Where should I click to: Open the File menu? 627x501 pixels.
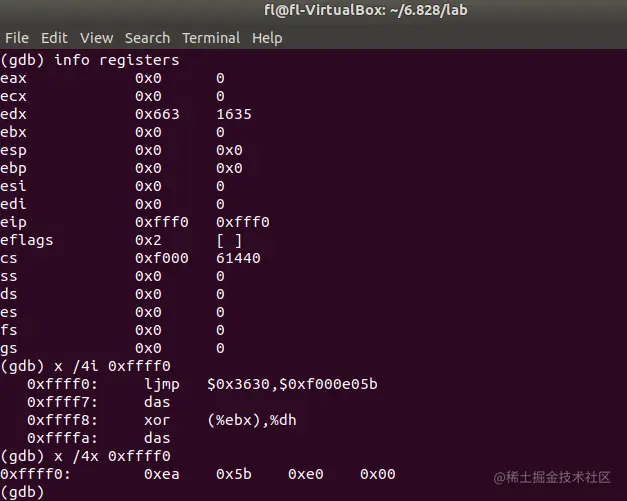(x=17, y=38)
